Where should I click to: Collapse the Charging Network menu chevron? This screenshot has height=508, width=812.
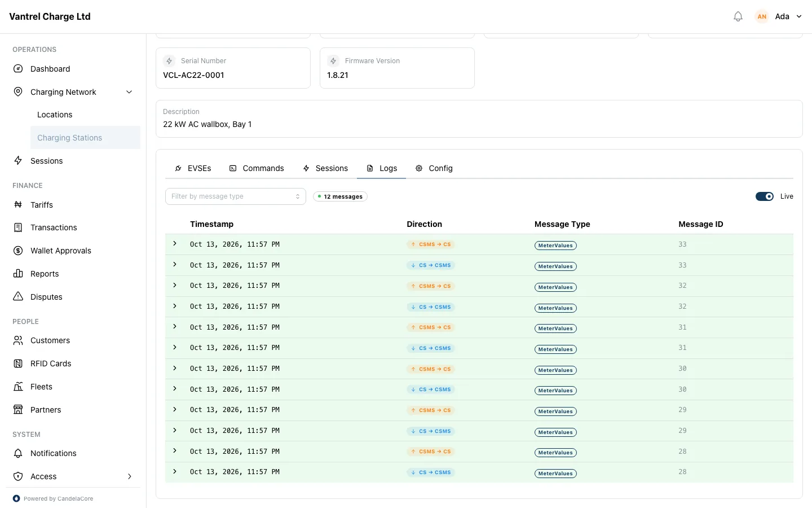click(129, 92)
